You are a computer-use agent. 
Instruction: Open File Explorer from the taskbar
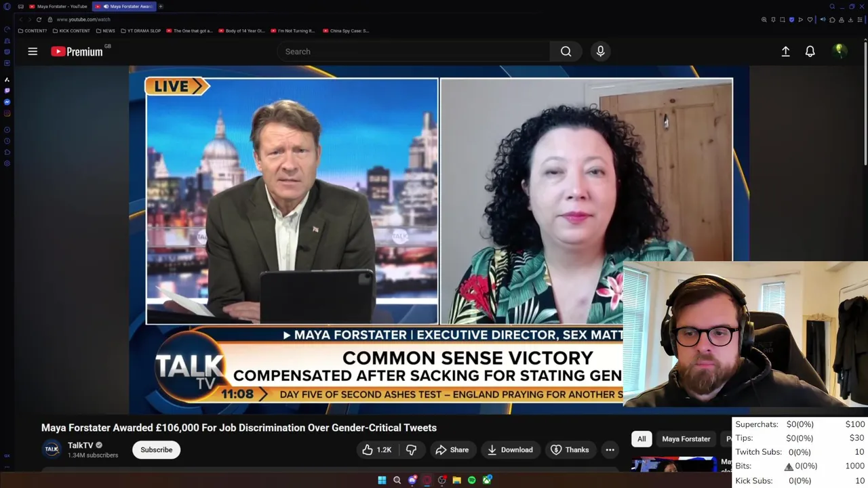[x=457, y=480]
